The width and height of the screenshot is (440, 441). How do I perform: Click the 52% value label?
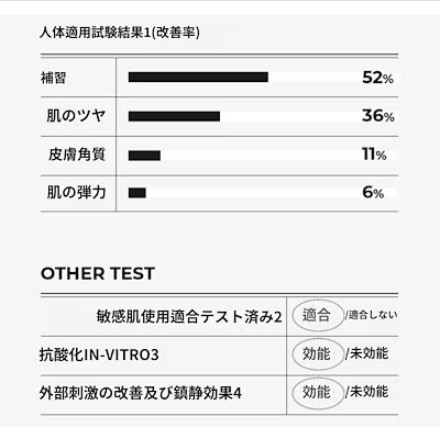pos(378,78)
